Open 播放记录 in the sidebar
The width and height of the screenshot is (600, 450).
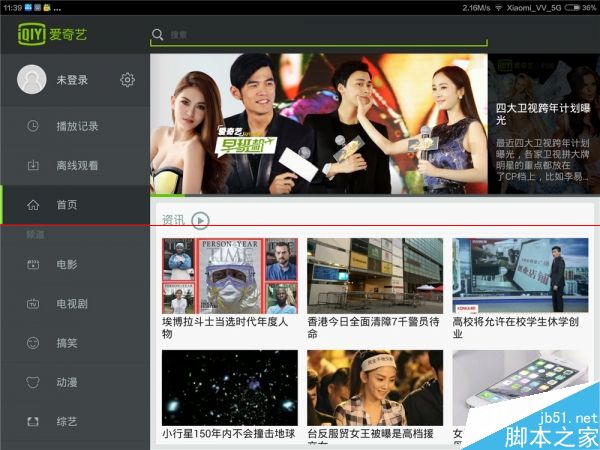(75, 126)
